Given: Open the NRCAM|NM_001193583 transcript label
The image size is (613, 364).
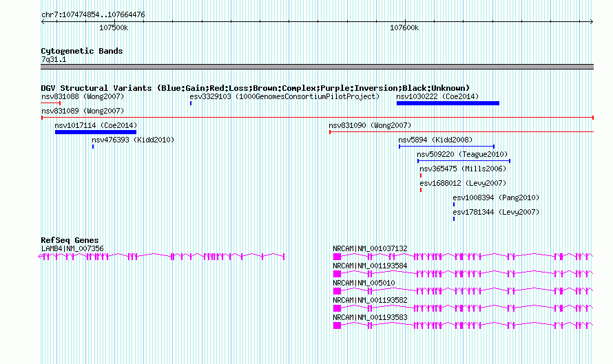Looking at the screenshot, I should 370,317.
